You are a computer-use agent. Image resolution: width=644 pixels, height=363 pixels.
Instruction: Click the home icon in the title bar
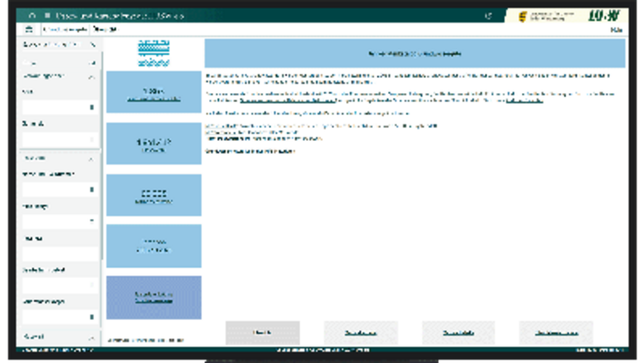point(32,15)
